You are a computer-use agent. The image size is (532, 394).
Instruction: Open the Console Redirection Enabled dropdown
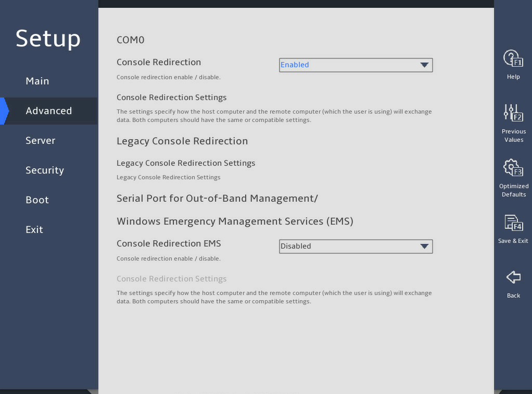356,65
